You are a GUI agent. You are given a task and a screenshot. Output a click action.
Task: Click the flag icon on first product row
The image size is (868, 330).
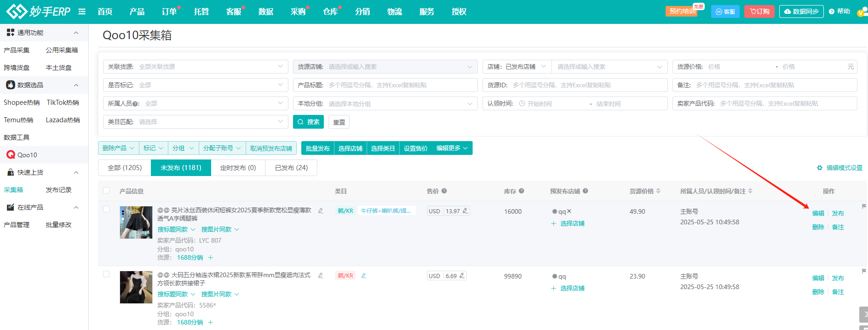coord(864,206)
